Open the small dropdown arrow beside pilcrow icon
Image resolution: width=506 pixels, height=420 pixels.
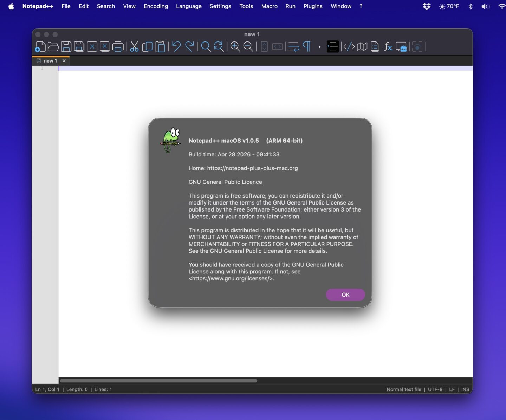319,47
